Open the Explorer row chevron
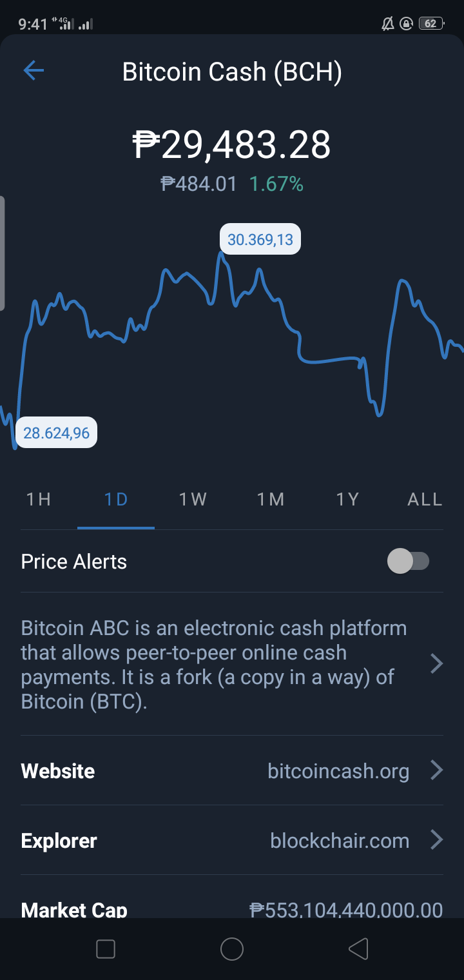The height and width of the screenshot is (980, 464). point(436,840)
